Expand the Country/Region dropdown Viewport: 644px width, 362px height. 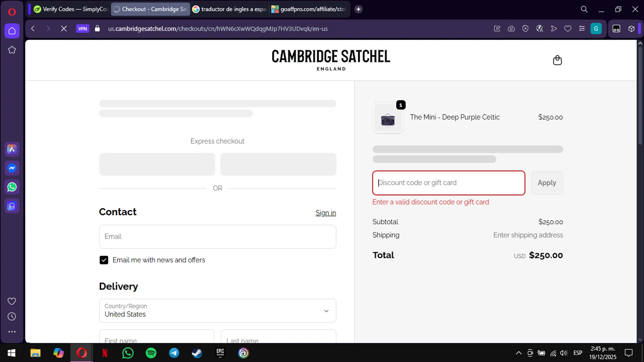click(218, 311)
